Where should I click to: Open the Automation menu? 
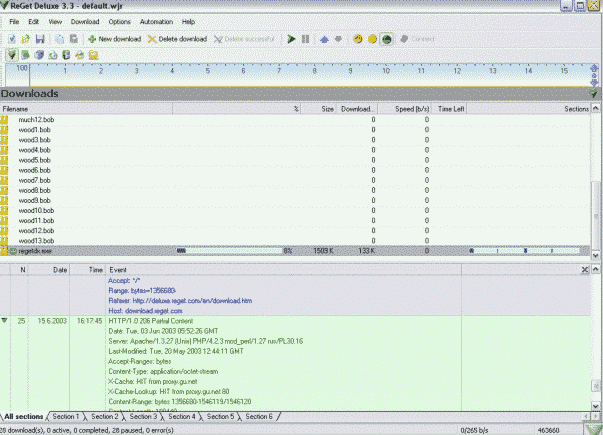point(156,22)
